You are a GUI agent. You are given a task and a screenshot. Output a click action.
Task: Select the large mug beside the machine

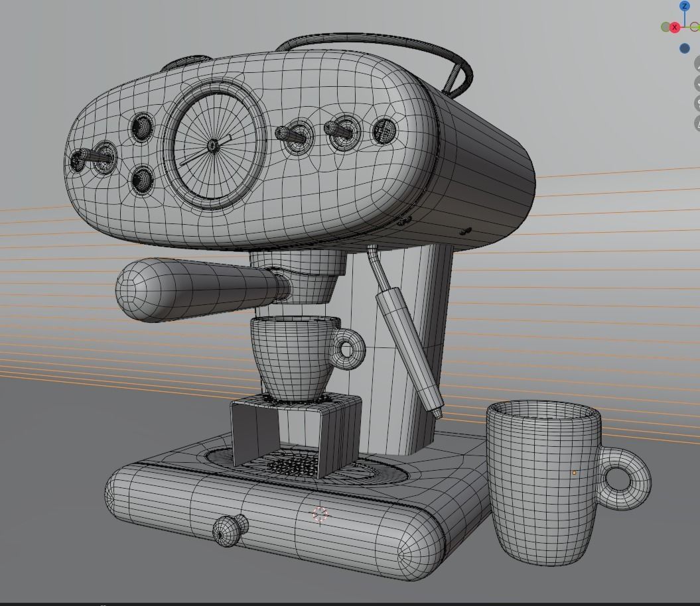(x=545, y=482)
